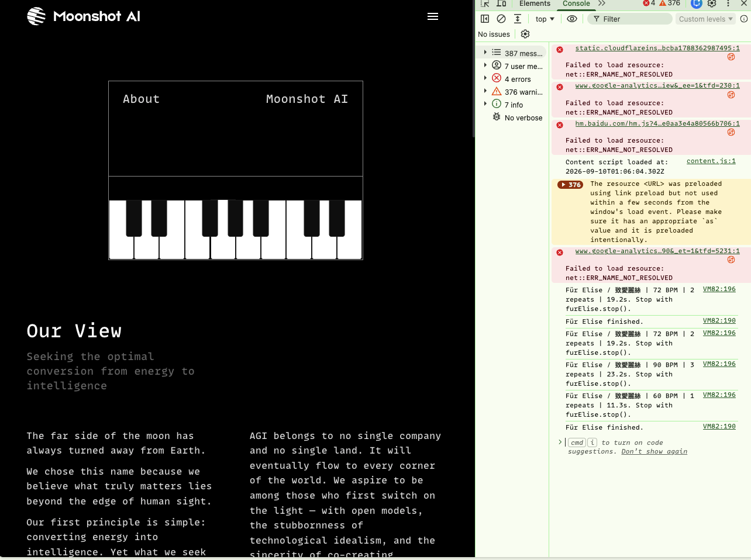Open DevTools settings gear in the top bar
This screenshot has height=560, width=751.
click(x=712, y=4)
